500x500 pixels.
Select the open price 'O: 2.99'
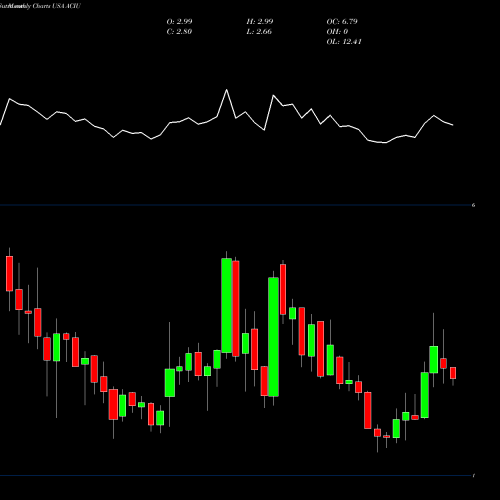[179, 22]
